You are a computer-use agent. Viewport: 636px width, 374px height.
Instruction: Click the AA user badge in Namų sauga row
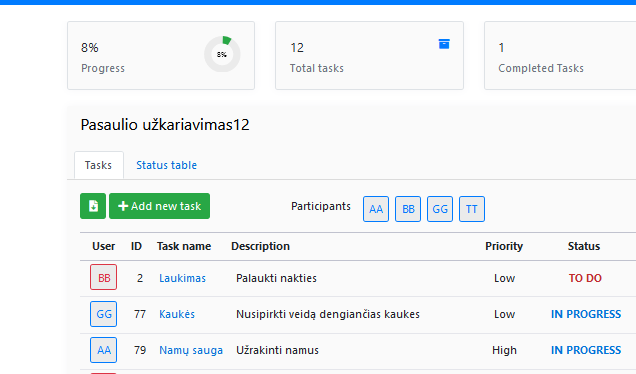pos(103,350)
